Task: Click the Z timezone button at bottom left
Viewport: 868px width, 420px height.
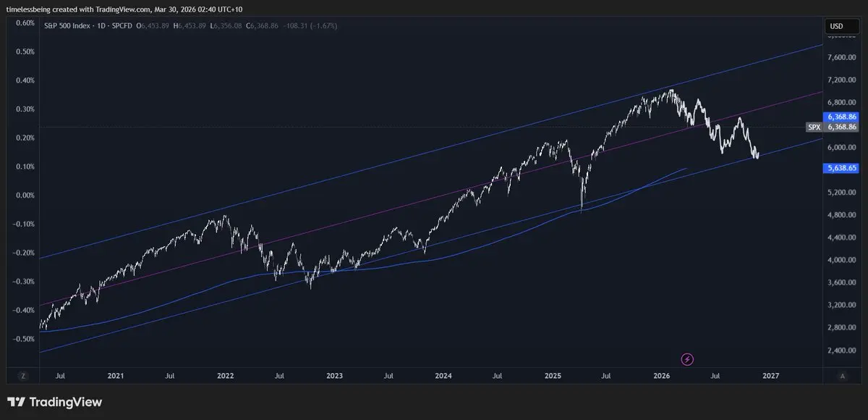Action: click(x=23, y=376)
